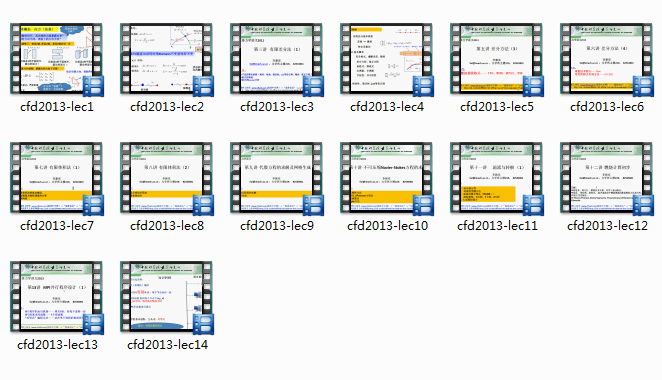Select the cfd2013-lec10 video file icon
The width and height of the screenshot is (662, 380).
(x=387, y=178)
